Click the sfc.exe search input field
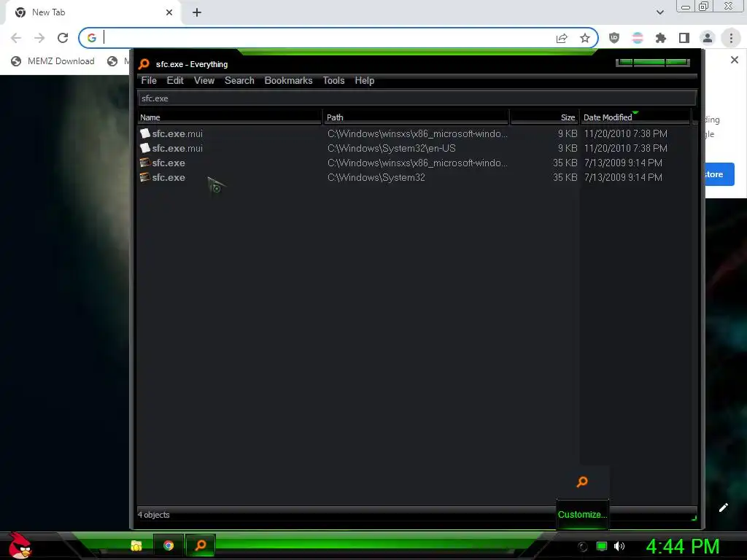This screenshot has height=560, width=747. coord(417,98)
